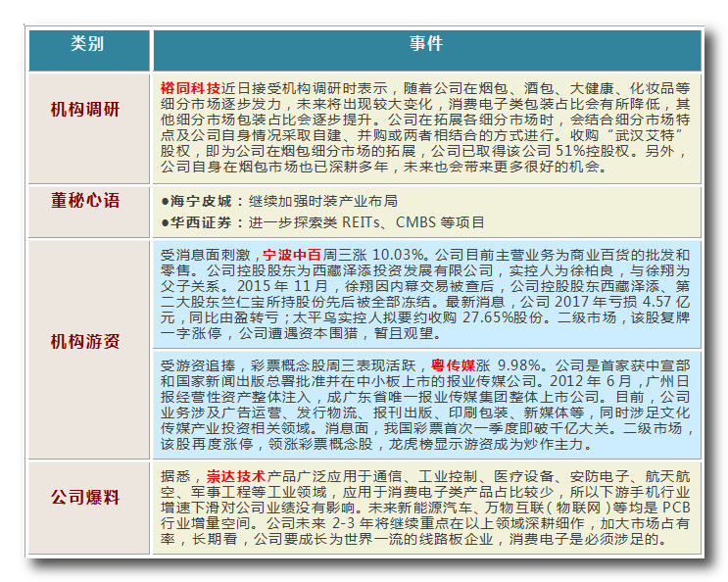
Task: Click the 事件 column header
Action: click(424, 45)
